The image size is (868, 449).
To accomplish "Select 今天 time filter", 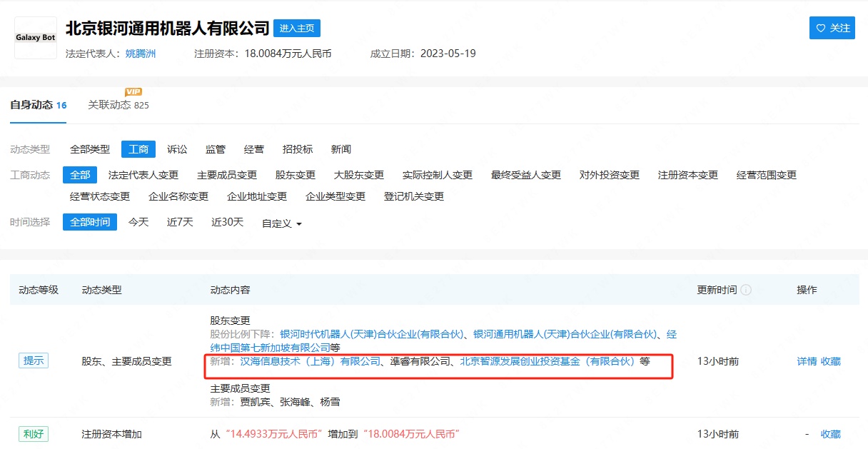I will click(x=138, y=222).
